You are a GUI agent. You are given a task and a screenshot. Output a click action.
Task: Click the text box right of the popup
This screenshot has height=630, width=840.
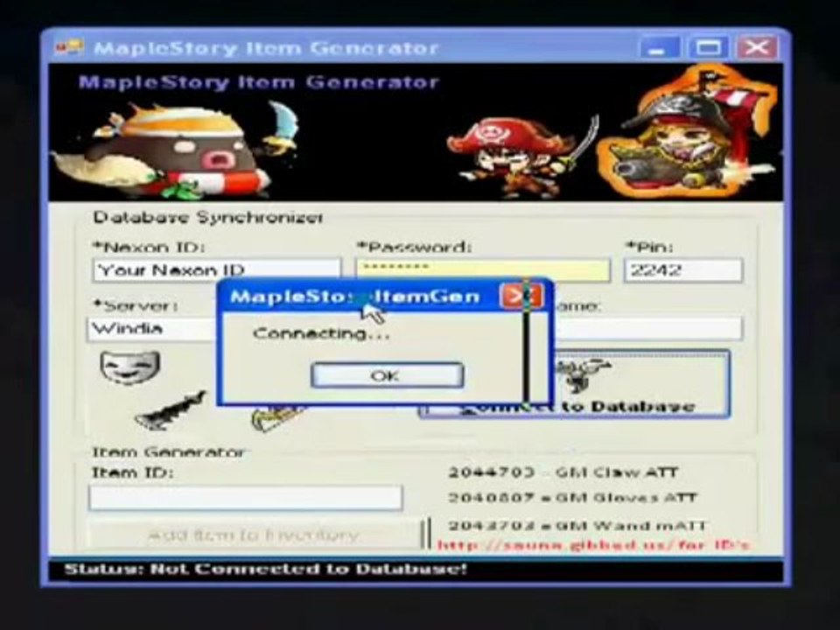point(647,329)
